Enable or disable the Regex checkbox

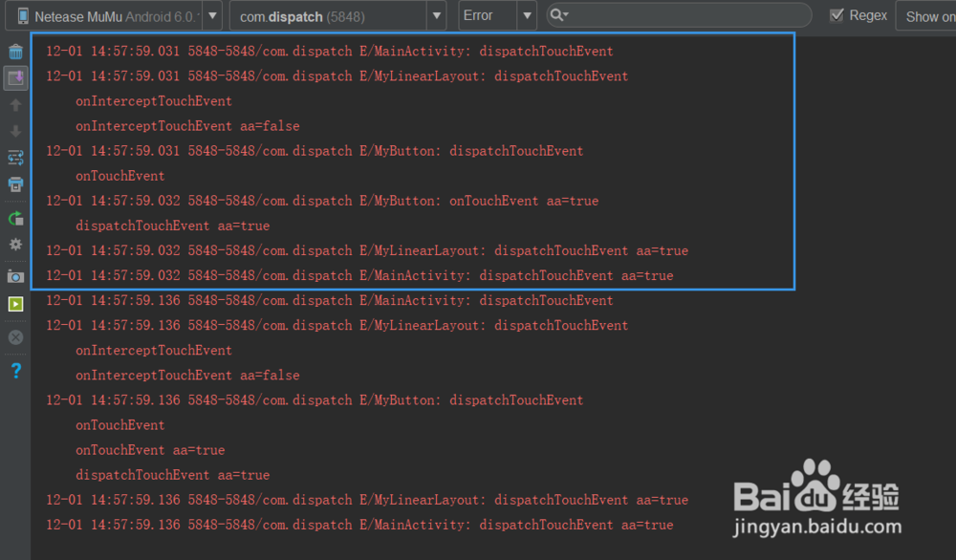click(836, 15)
